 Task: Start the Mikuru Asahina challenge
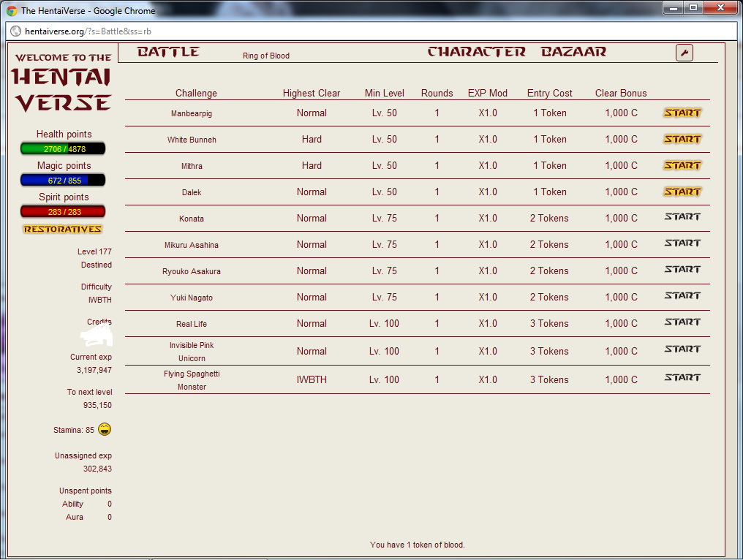click(x=682, y=243)
